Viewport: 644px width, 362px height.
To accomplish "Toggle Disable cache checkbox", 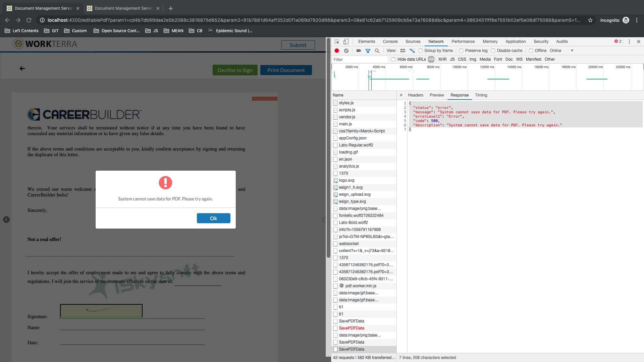I will pos(493,51).
